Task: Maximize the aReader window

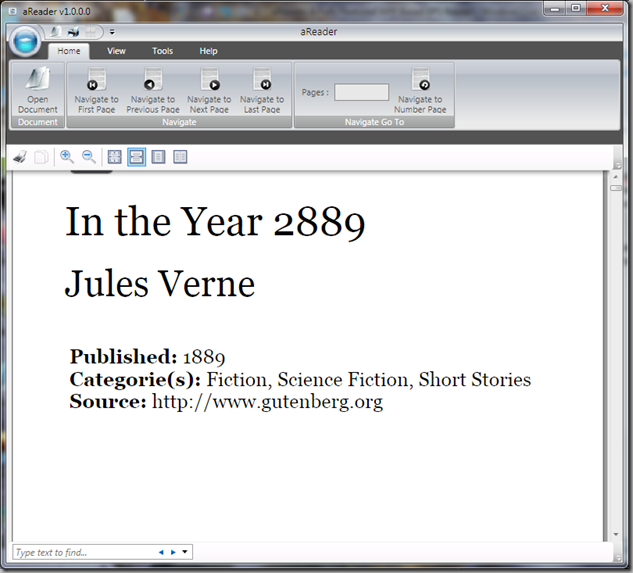Action: click(576, 8)
